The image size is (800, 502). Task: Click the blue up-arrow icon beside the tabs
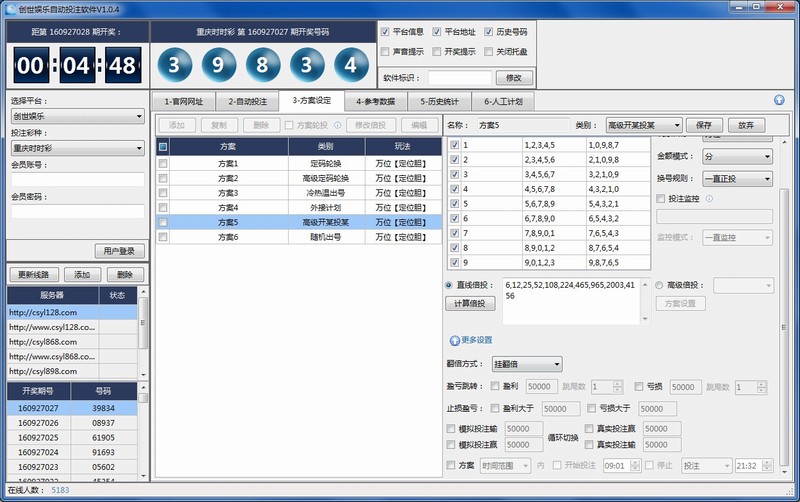(x=779, y=101)
